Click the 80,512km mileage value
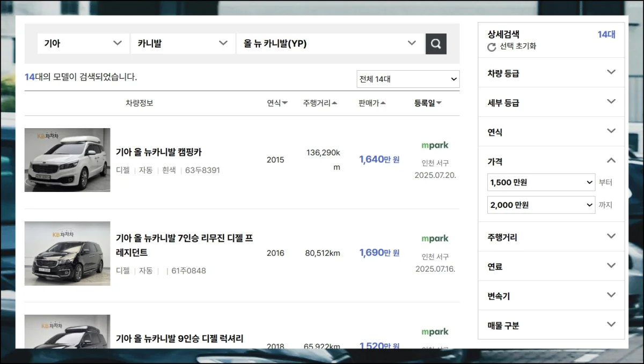 (x=323, y=253)
